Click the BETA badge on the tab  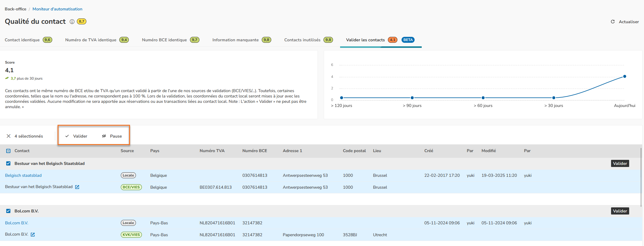click(x=408, y=40)
